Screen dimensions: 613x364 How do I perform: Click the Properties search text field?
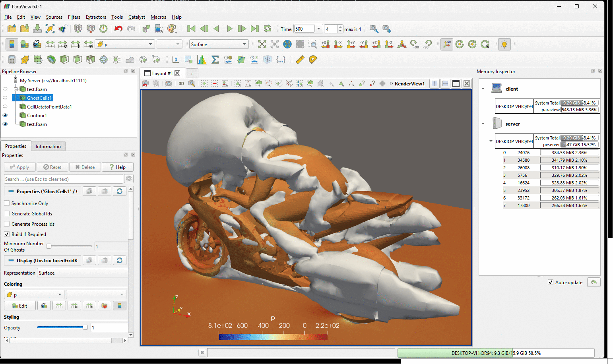click(x=63, y=179)
